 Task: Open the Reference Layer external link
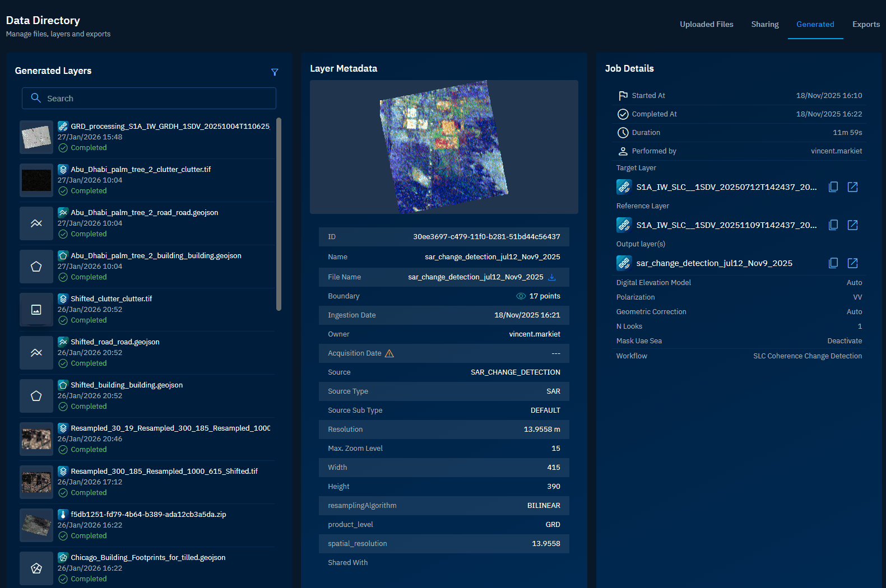click(852, 225)
